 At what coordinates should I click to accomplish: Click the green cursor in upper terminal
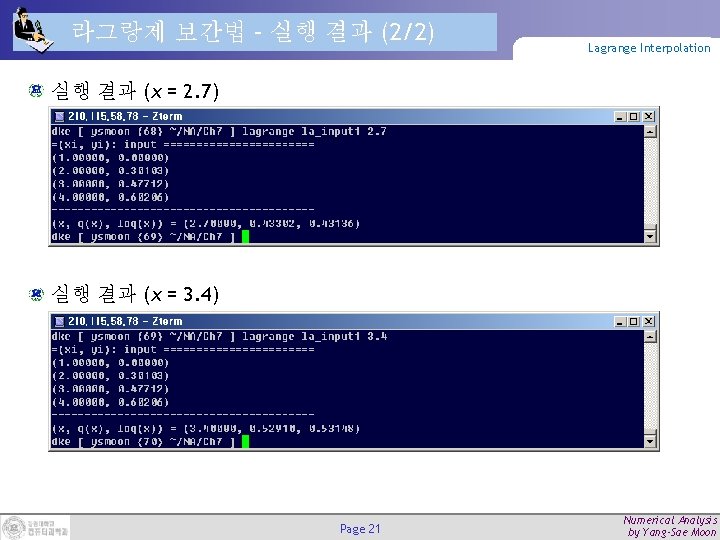245,237
